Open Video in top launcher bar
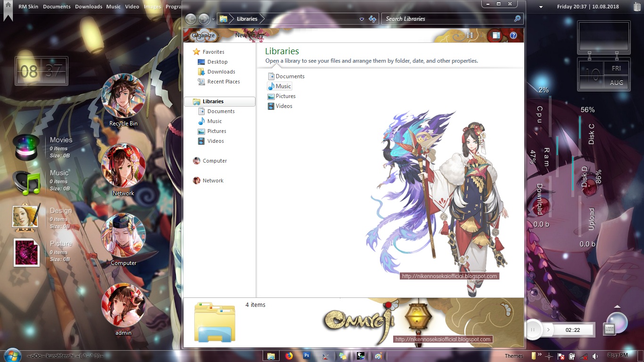The width and height of the screenshot is (644, 362). (x=132, y=7)
